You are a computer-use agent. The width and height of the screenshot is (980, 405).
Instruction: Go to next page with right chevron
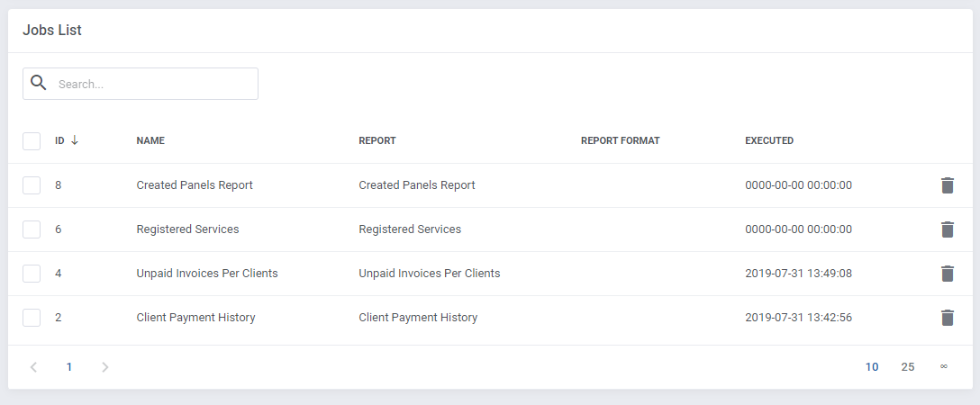(x=104, y=367)
